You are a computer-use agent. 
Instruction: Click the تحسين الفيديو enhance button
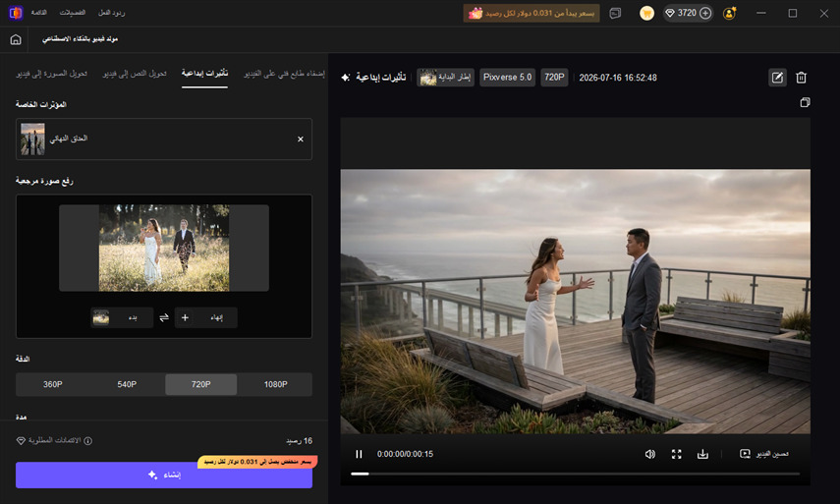click(764, 454)
